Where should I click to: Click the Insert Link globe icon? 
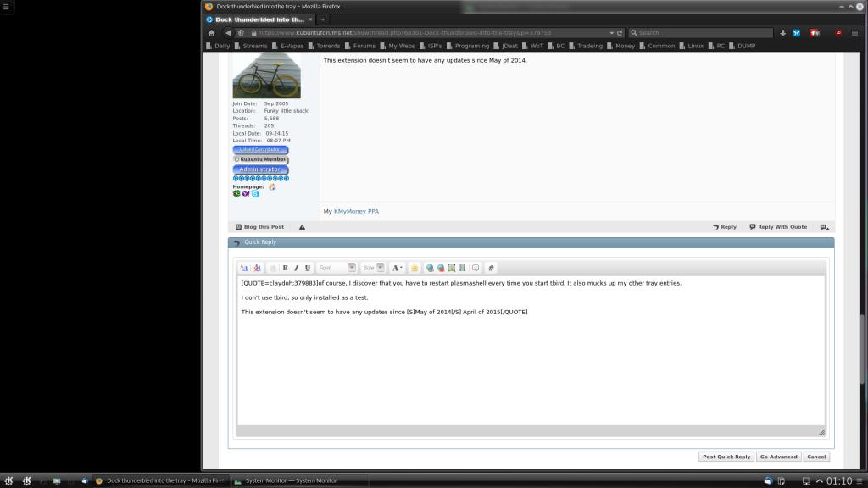[x=430, y=268]
